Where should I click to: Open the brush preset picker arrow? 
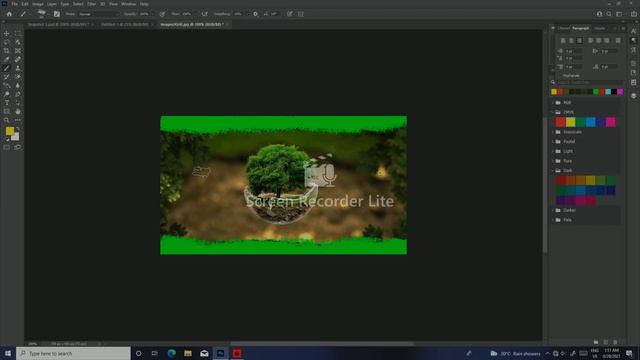[x=48, y=14]
